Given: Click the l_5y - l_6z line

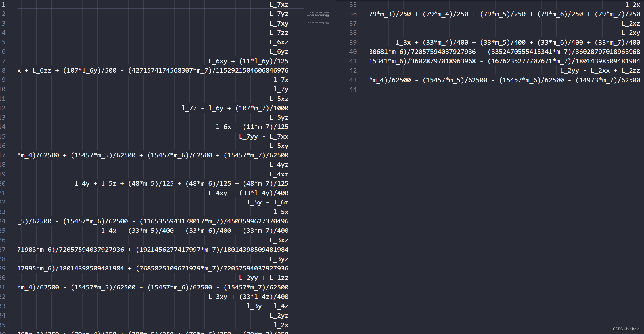Looking at the screenshot, I should tap(267, 202).
